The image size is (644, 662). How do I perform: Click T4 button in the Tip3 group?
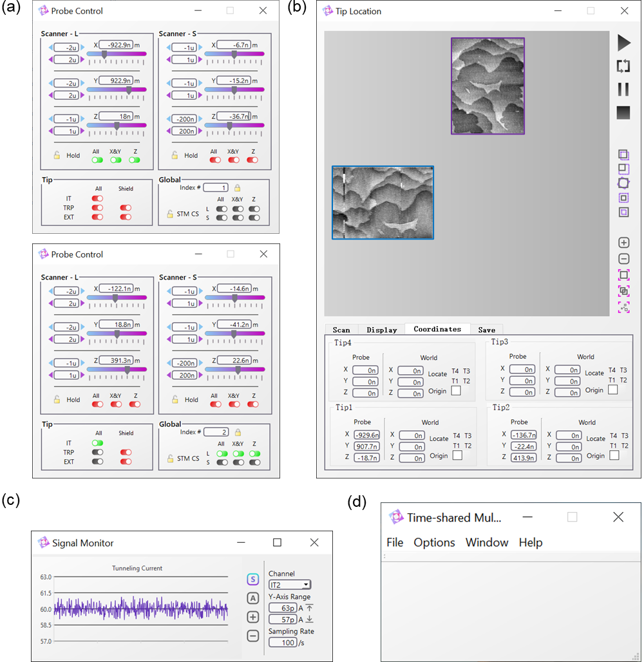[612, 370]
